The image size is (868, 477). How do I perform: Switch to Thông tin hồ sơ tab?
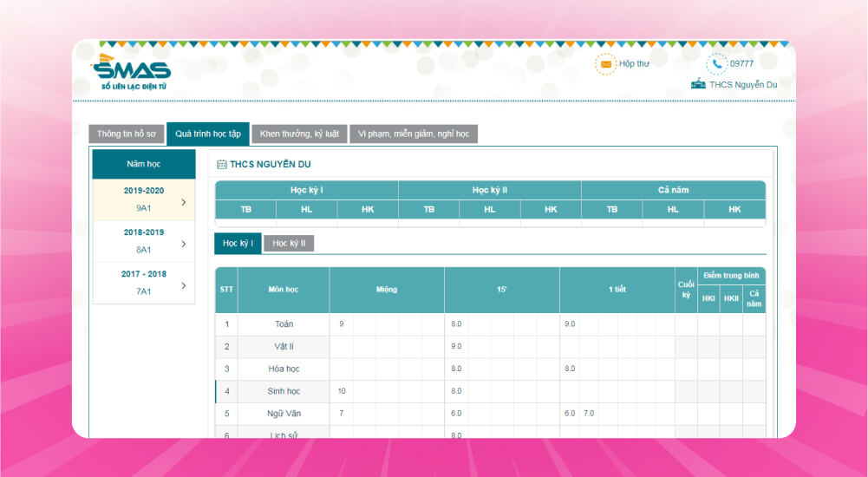[x=127, y=134]
